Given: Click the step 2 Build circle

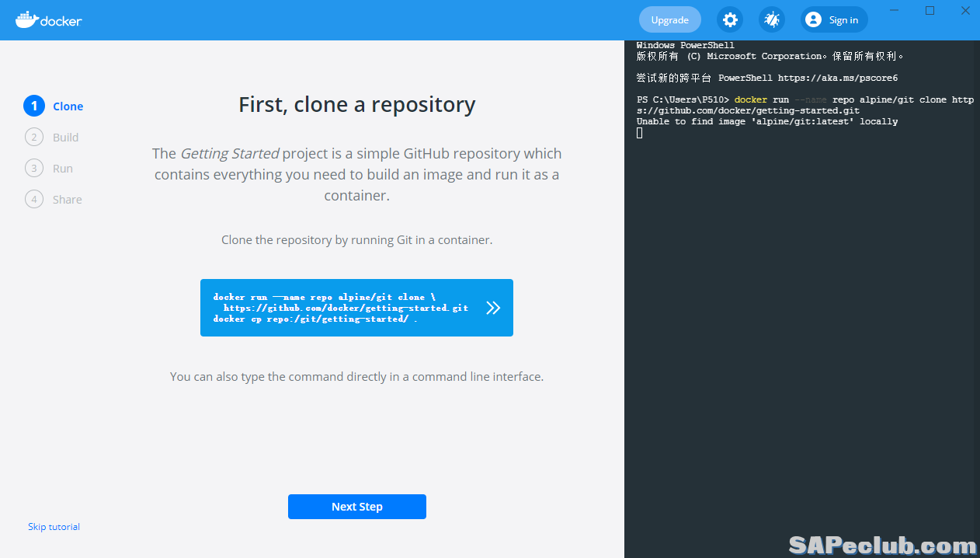Looking at the screenshot, I should [34, 138].
